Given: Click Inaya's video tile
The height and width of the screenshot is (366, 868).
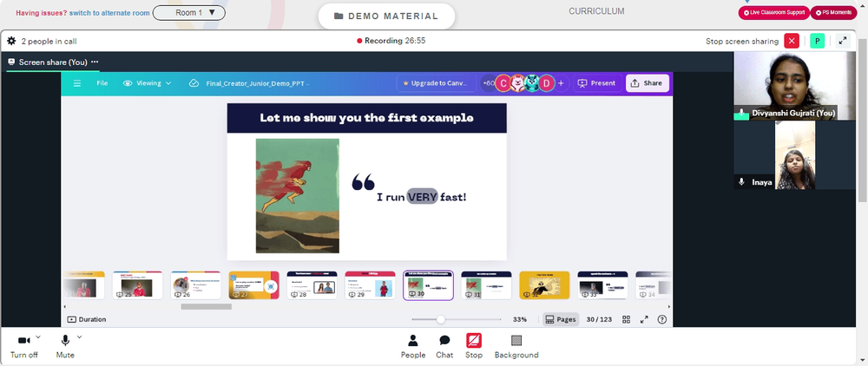Looking at the screenshot, I should pyautogui.click(x=794, y=155).
